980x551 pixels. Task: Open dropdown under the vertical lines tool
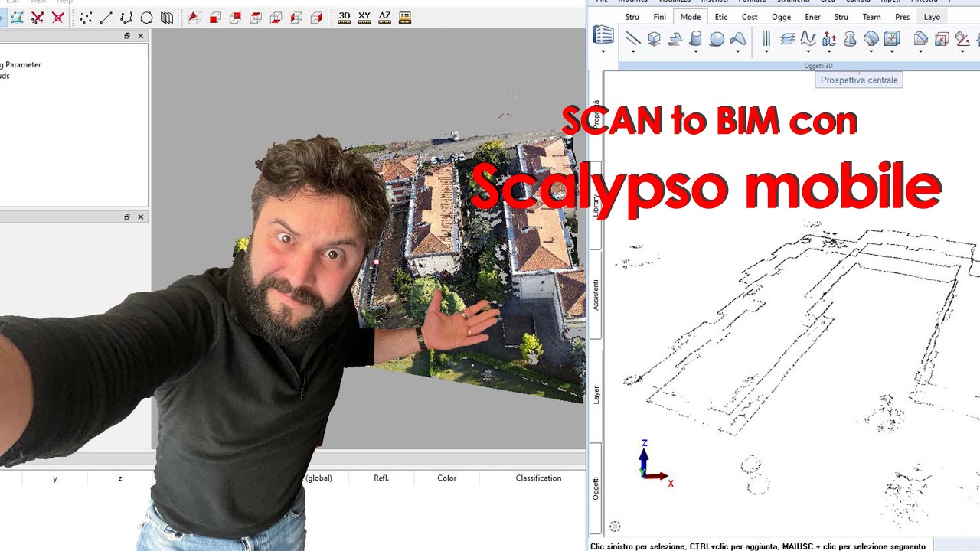click(x=766, y=51)
